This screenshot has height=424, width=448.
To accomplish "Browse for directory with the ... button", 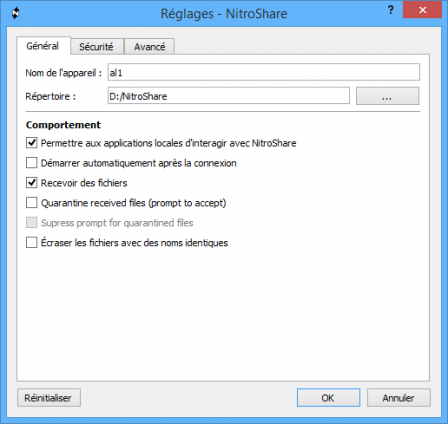I will pos(387,96).
